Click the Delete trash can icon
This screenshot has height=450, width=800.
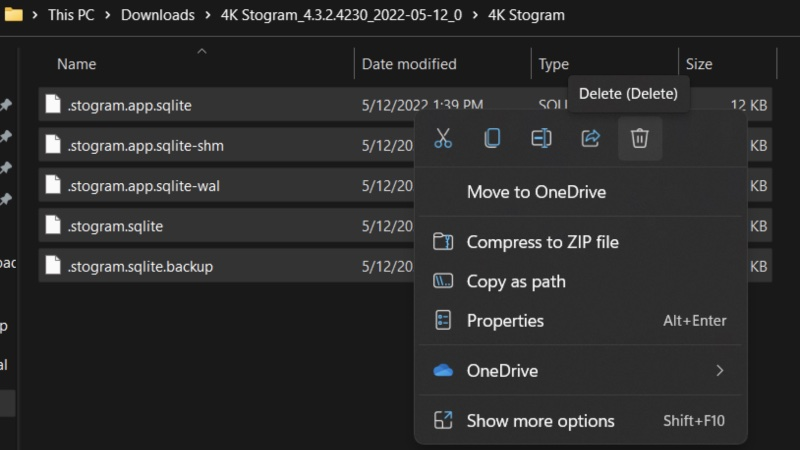(x=640, y=138)
